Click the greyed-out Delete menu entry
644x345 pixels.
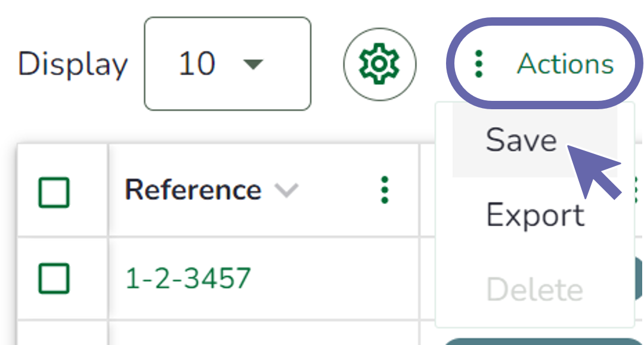click(534, 289)
